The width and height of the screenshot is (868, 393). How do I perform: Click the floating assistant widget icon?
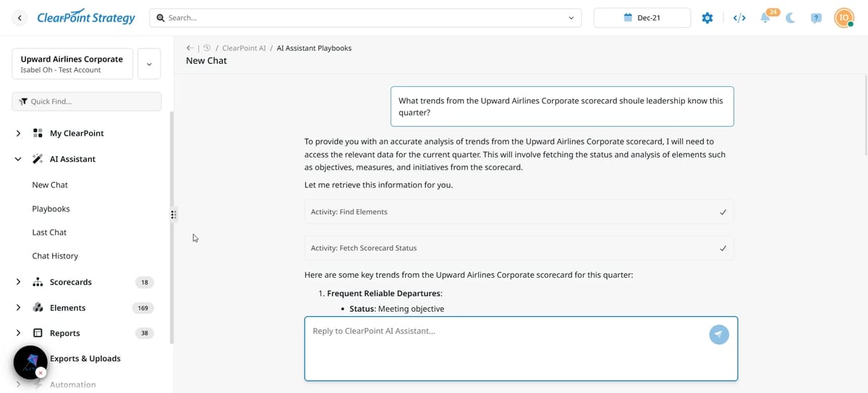tap(30, 363)
